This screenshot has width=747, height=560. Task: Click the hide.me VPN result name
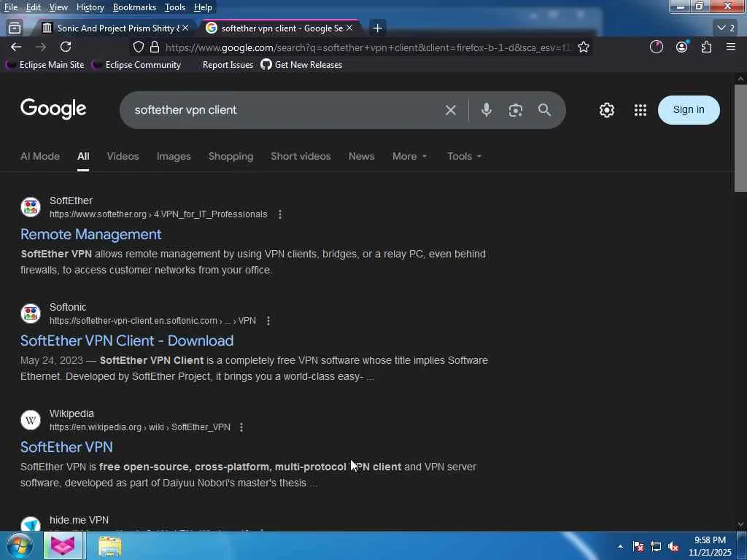pos(79,520)
